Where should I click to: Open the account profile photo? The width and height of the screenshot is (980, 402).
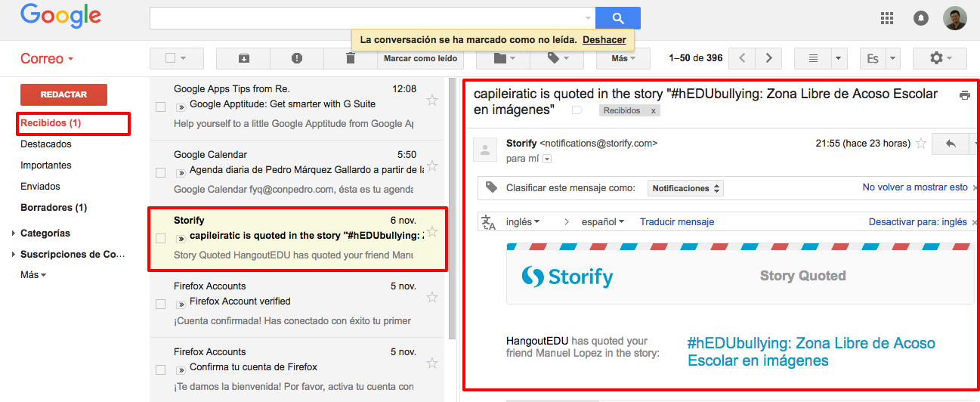point(955,18)
